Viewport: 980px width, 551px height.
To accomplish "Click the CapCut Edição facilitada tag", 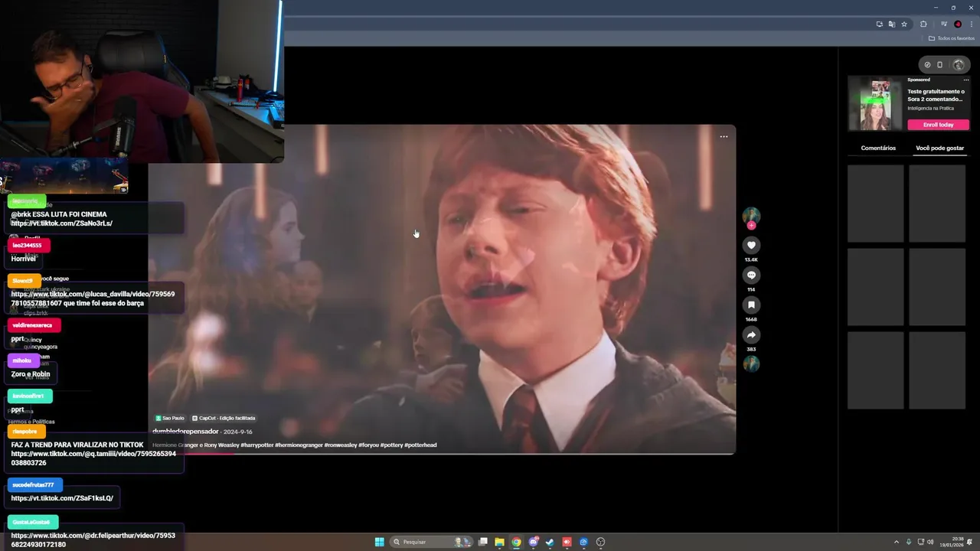I will (x=224, y=418).
